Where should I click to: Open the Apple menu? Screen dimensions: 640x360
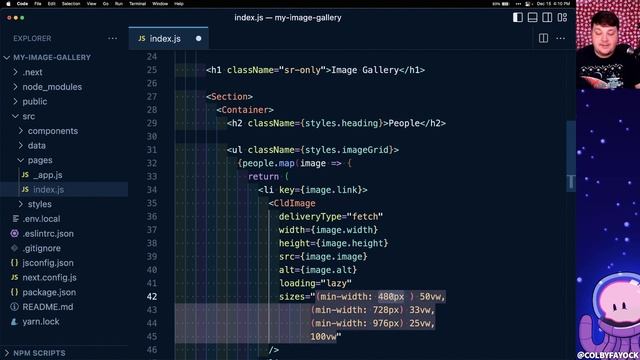[x=8, y=4]
